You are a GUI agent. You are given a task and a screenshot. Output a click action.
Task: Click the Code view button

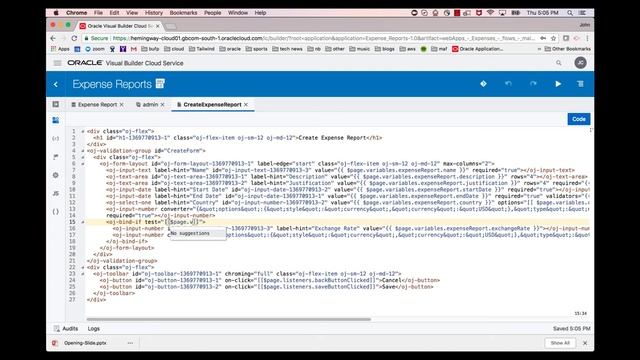click(579, 119)
